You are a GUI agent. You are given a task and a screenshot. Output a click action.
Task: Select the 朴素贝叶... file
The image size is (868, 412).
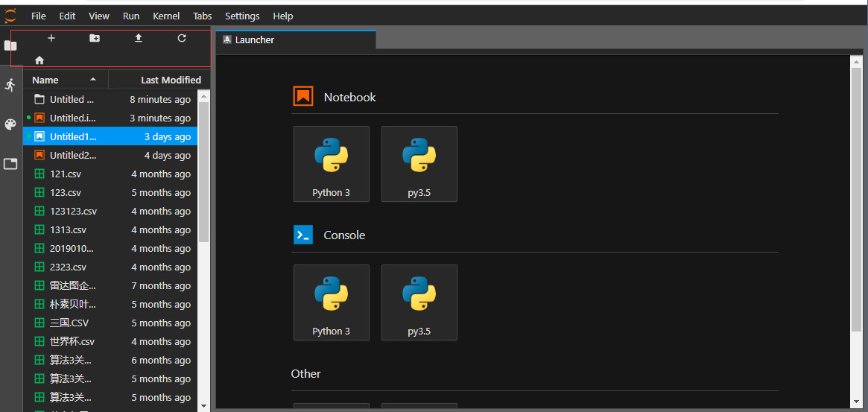pos(110,304)
